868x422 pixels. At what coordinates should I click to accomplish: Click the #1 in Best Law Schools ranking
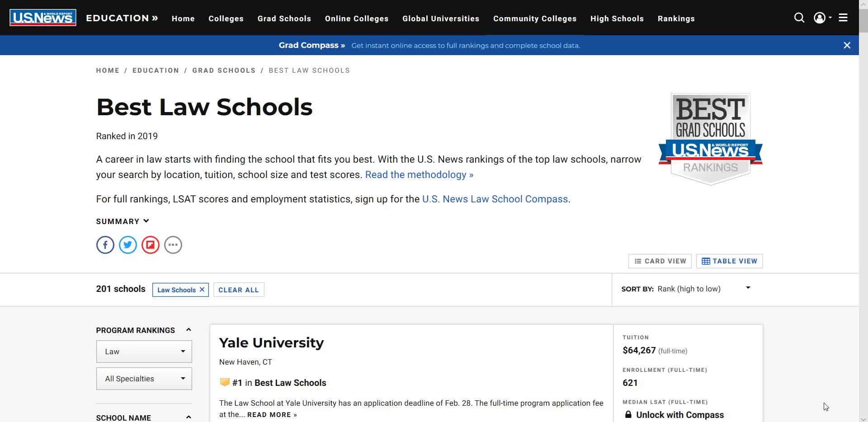279,383
